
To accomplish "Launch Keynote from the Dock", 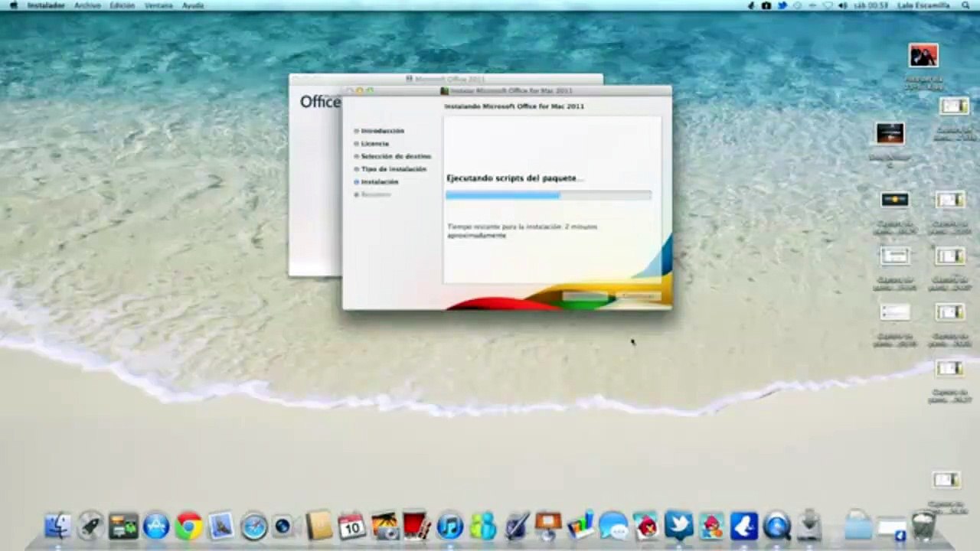I will click(548, 526).
